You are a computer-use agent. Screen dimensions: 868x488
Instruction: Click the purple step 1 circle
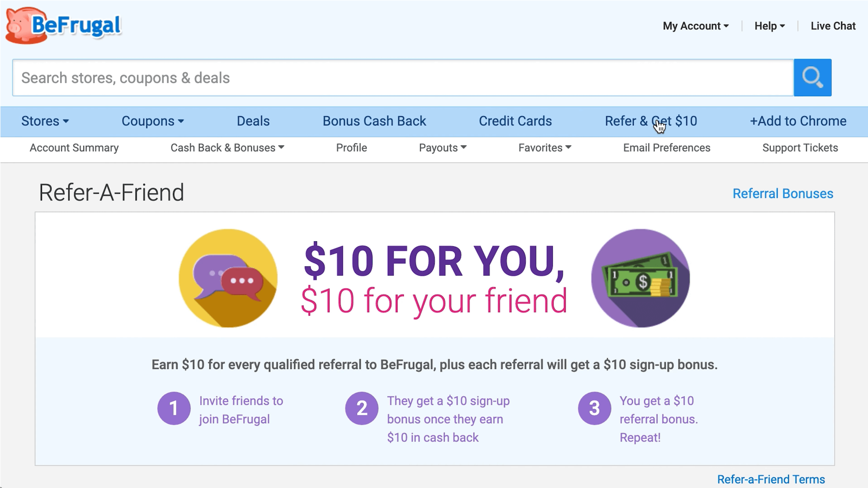point(174,408)
